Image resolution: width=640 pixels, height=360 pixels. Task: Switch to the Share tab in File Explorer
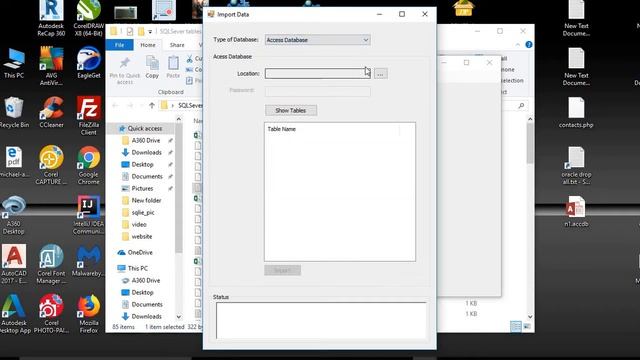(x=177, y=45)
